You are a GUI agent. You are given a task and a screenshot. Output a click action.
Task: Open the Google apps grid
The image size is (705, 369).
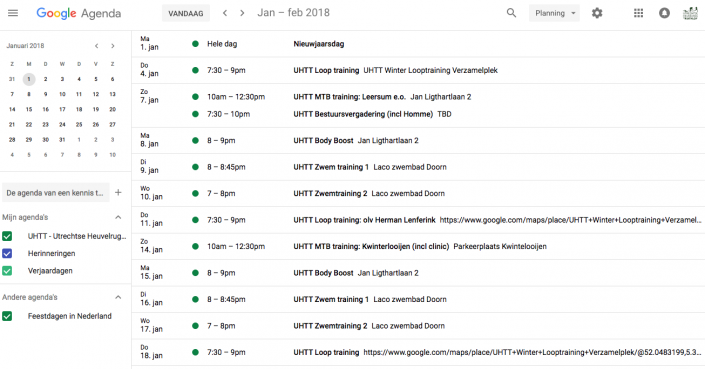pos(638,13)
